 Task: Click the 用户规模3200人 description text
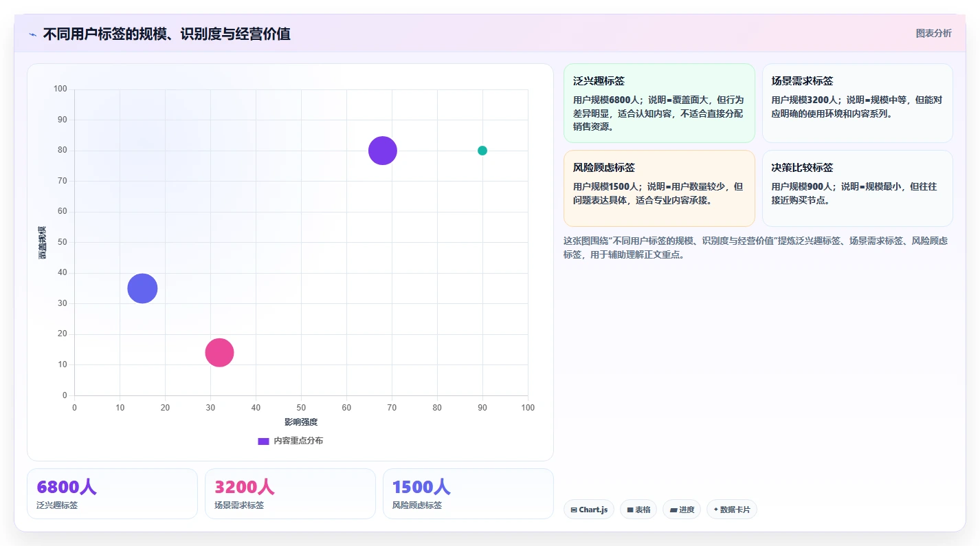point(857,107)
